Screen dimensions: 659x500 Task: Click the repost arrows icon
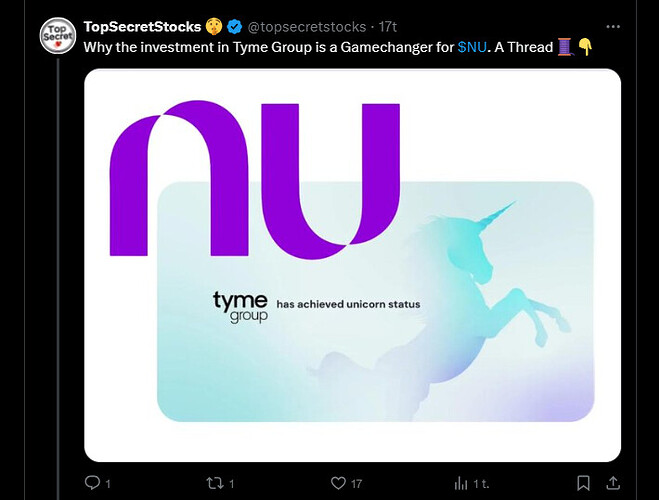coord(215,483)
